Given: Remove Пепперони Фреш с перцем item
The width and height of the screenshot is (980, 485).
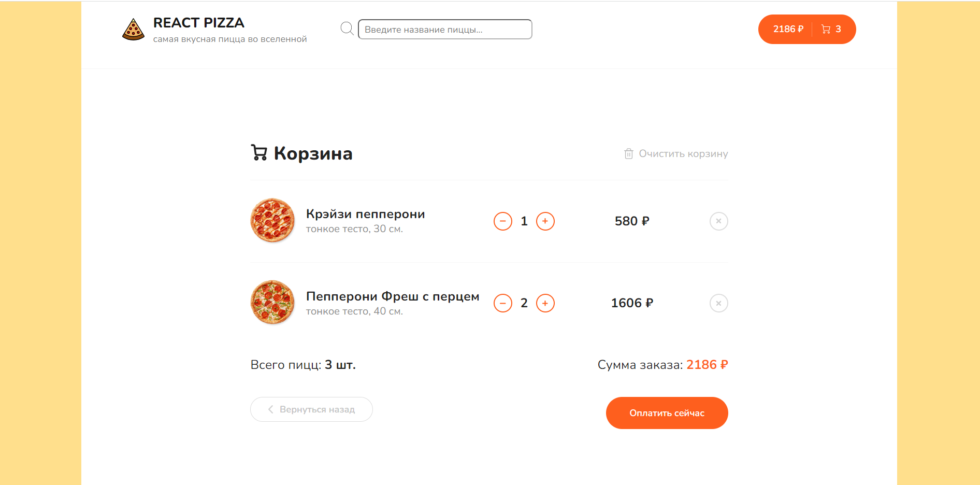Looking at the screenshot, I should coord(718,303).
